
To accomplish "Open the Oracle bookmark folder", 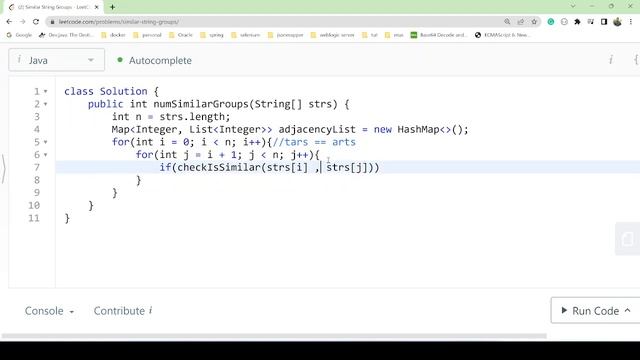I will 180,35.
